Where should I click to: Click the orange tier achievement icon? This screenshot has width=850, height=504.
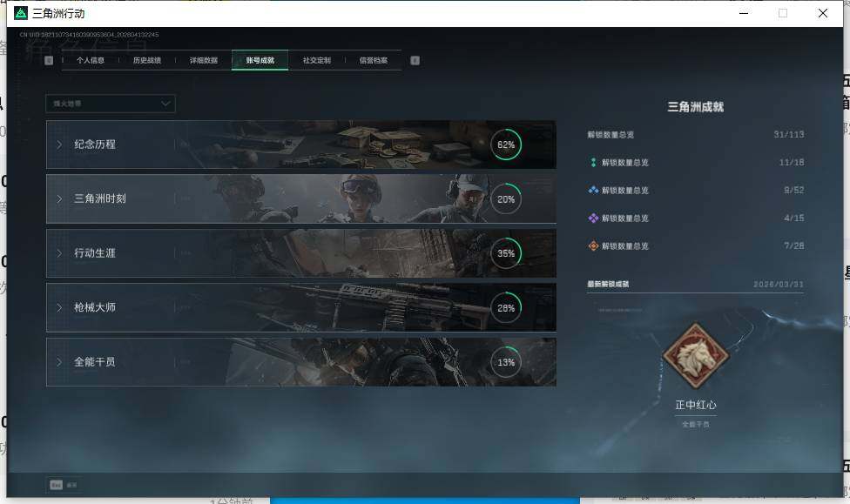pyautogui.click(x=593, y=246)
